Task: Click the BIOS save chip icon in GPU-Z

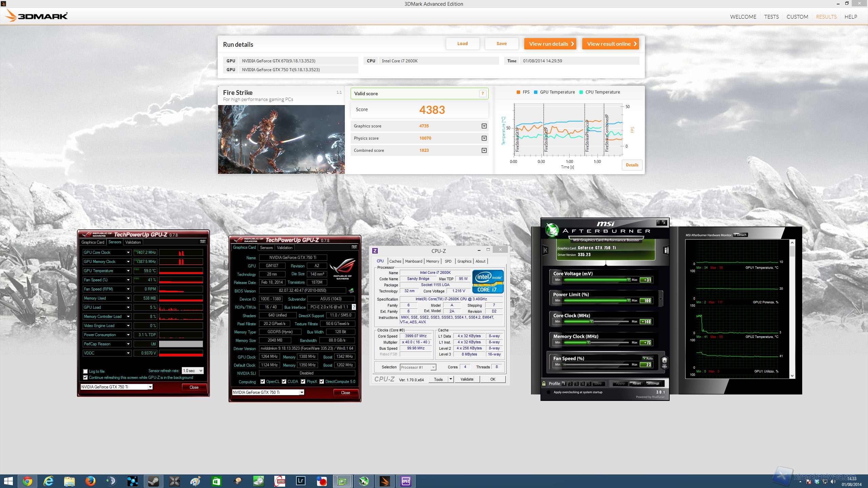Action: click(351, 291)
